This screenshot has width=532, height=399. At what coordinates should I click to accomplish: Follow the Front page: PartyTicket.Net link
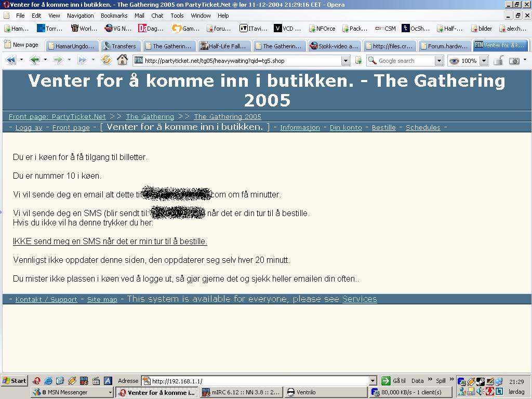(x=57, y=117)
